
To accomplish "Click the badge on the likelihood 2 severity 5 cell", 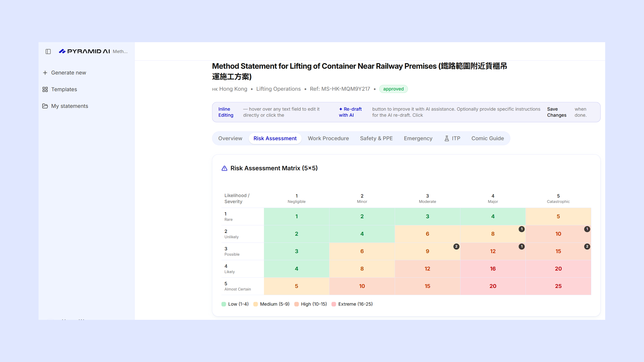I will (x=587, y=229).
